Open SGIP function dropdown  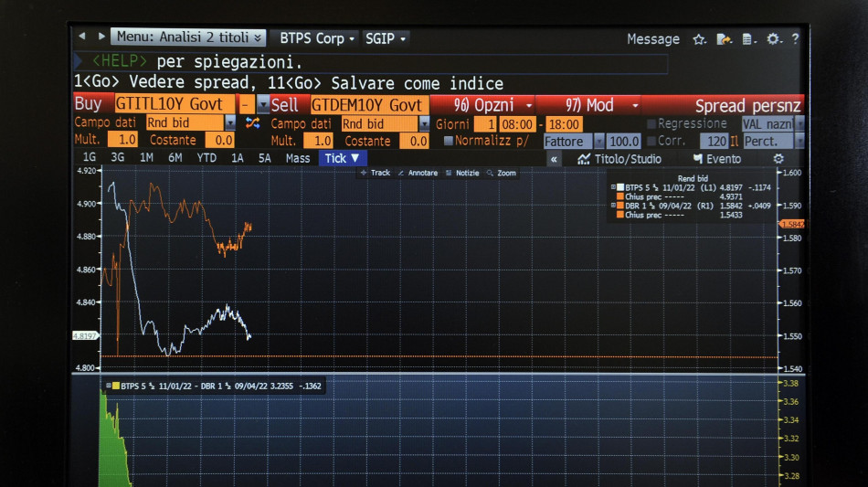(x=386, y=38)
